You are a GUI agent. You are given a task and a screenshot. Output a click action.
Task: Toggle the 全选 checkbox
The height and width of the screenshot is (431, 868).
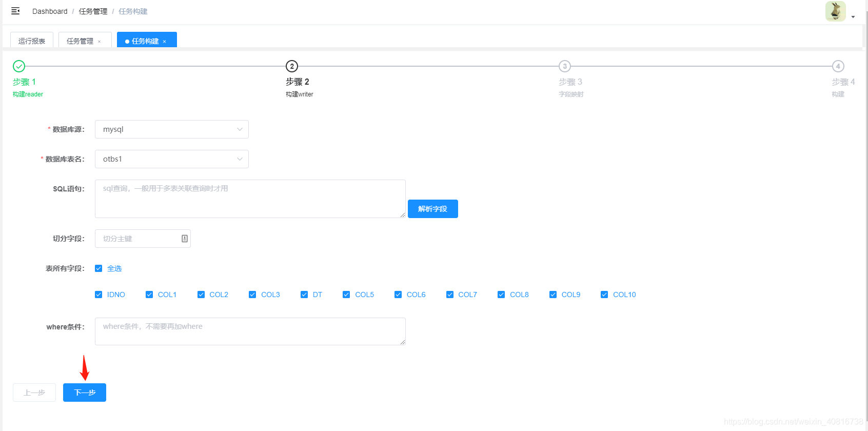point(98,268)
